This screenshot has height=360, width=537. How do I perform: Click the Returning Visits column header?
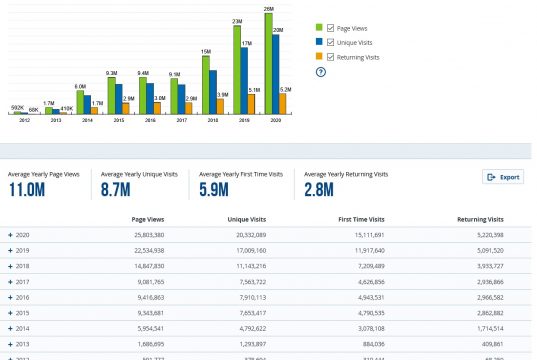coord(480,220)
